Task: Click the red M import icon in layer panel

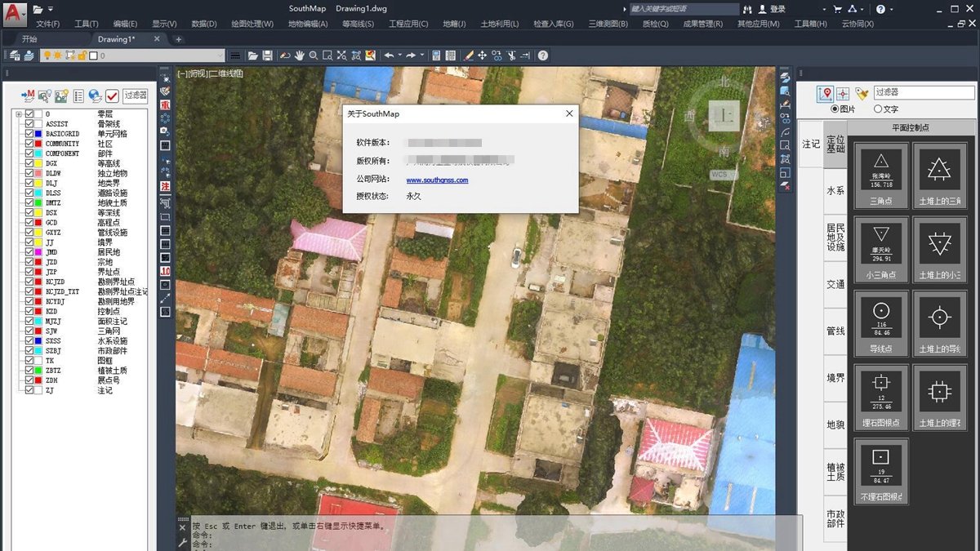Action: pos(28,96)
